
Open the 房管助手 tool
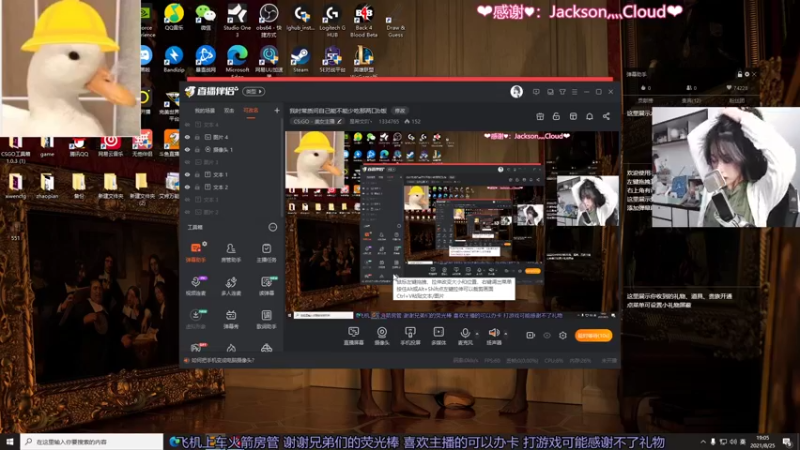click(231, 253)
